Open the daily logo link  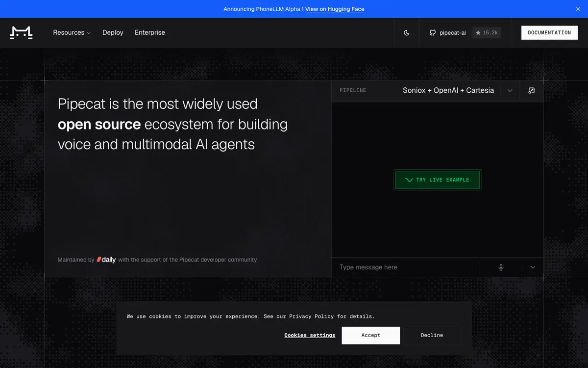tap(106, 260)
